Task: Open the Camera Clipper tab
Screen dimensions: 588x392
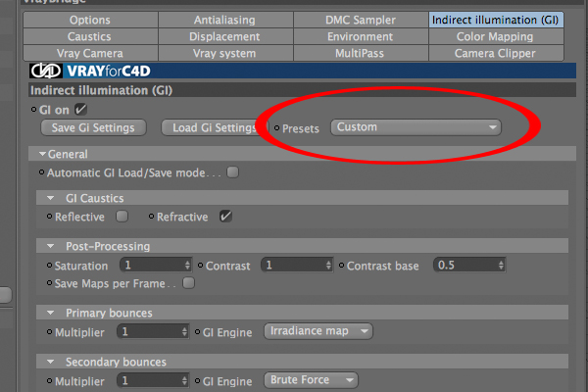Action: [x=496, y=53]
